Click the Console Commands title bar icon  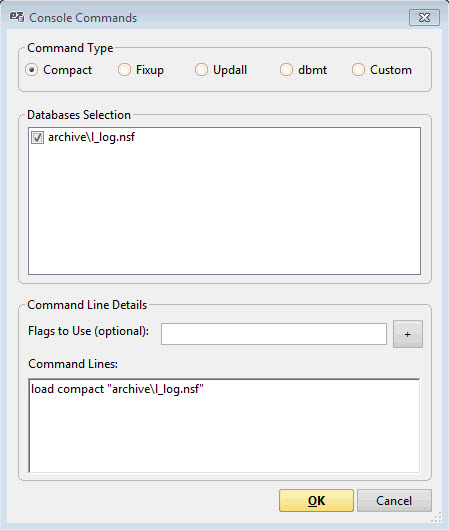pyautogui.click(x=17, y=17)
